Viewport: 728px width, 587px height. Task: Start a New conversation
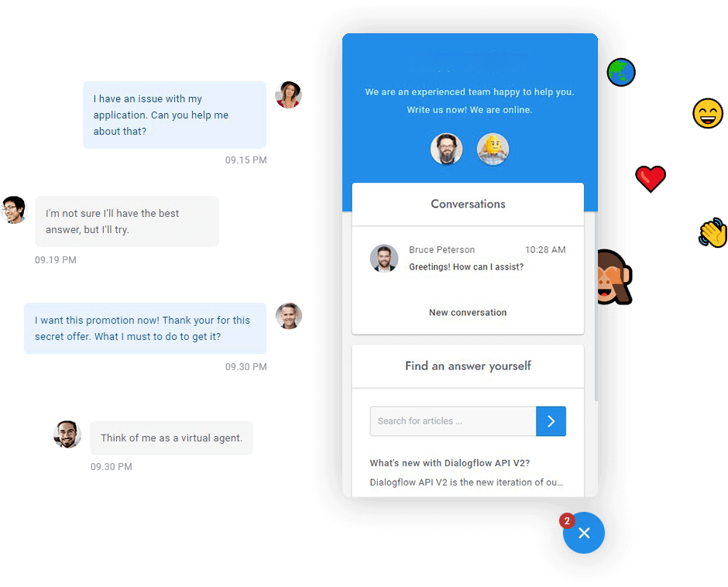[468, 313]
